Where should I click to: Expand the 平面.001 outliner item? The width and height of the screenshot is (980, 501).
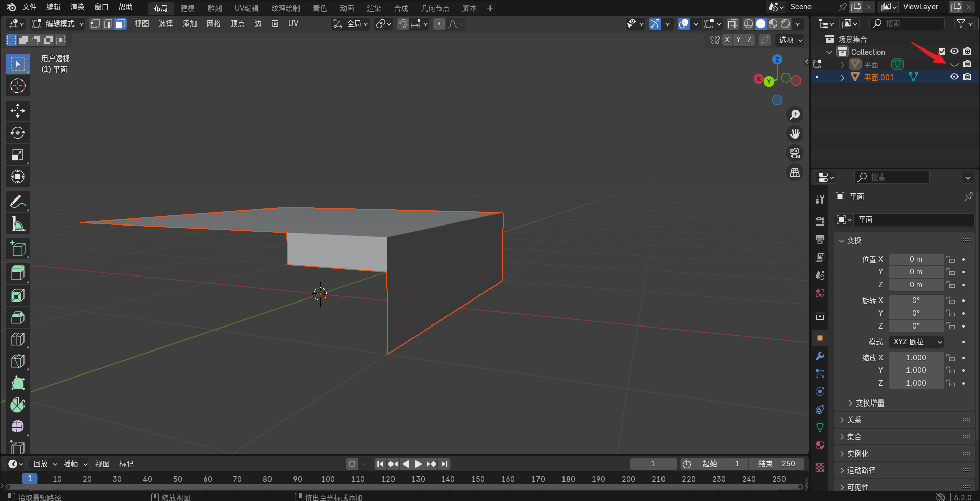click(842, 77)
